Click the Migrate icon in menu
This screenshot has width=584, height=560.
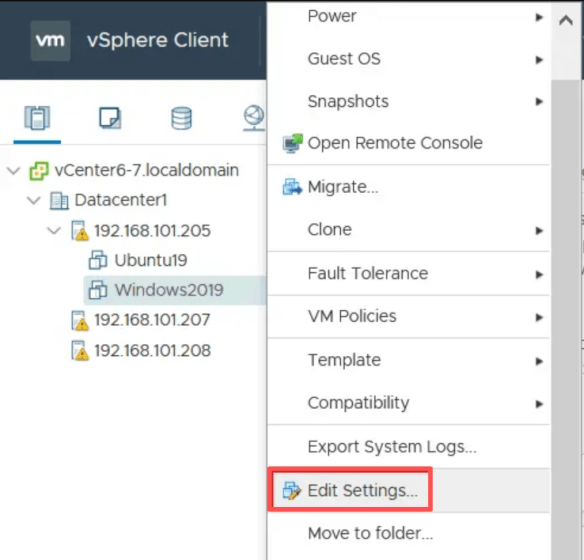click(x=292, y=187)
